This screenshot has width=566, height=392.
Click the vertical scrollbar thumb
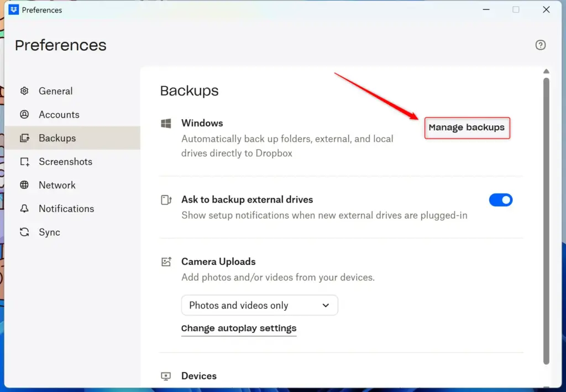(x=546, y=221)
